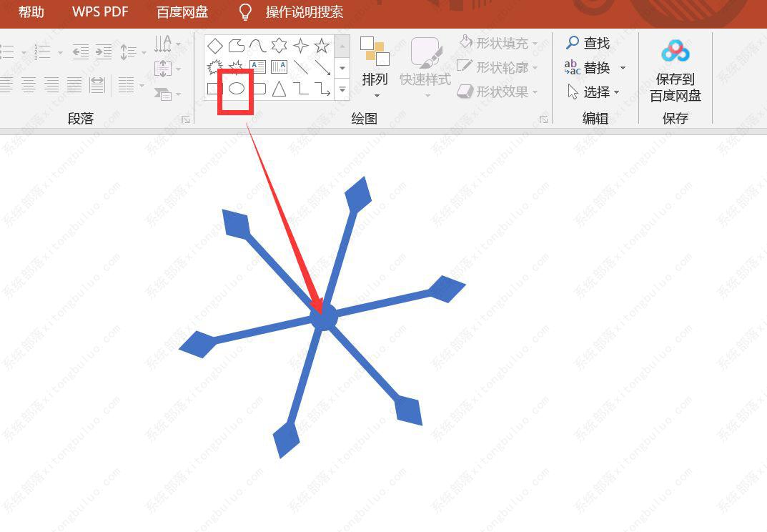Viewport: 767px width, 532px height.
Task: Open the line spacing dropdown arrow
Action: (x=144, y=52)
